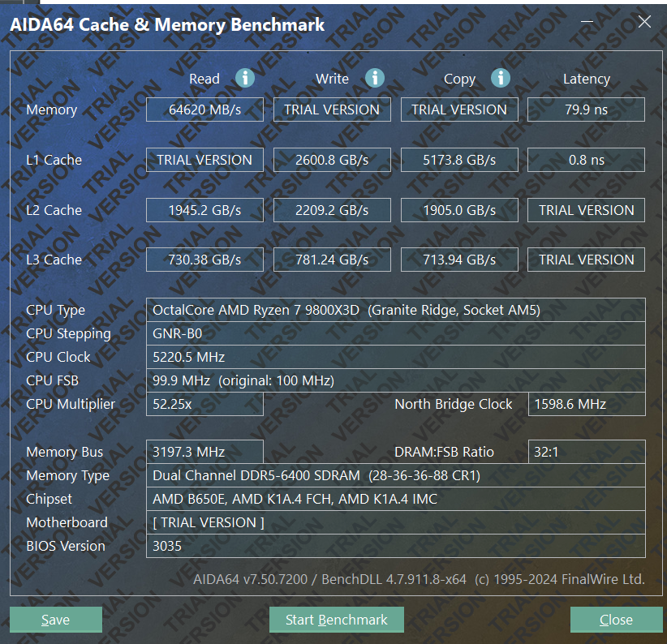Screen dimensions: 667x644
Task: Close the window using the title bar X
Action: tap(644, 23)
